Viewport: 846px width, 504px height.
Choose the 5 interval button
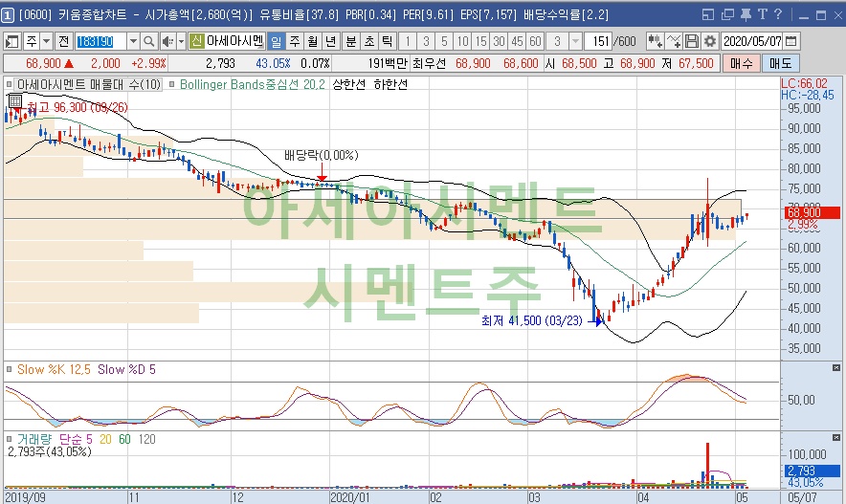(x=444, y=41)
